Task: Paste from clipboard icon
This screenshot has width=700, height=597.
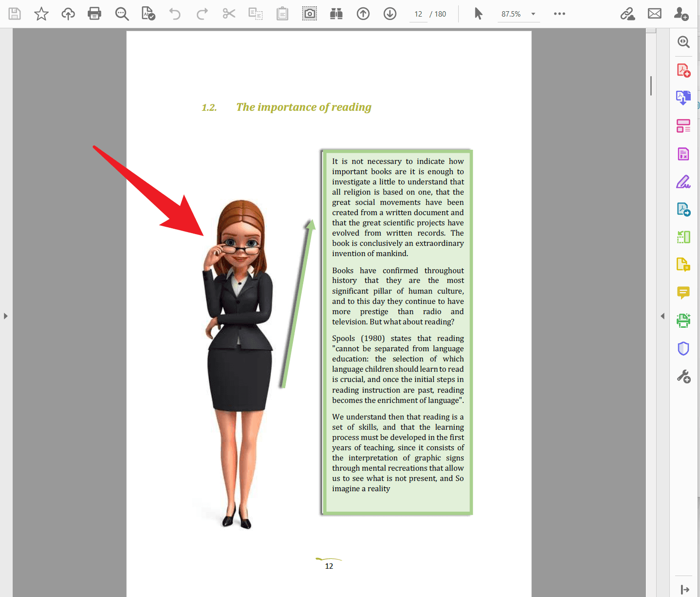Action: (x=282, y=14)
